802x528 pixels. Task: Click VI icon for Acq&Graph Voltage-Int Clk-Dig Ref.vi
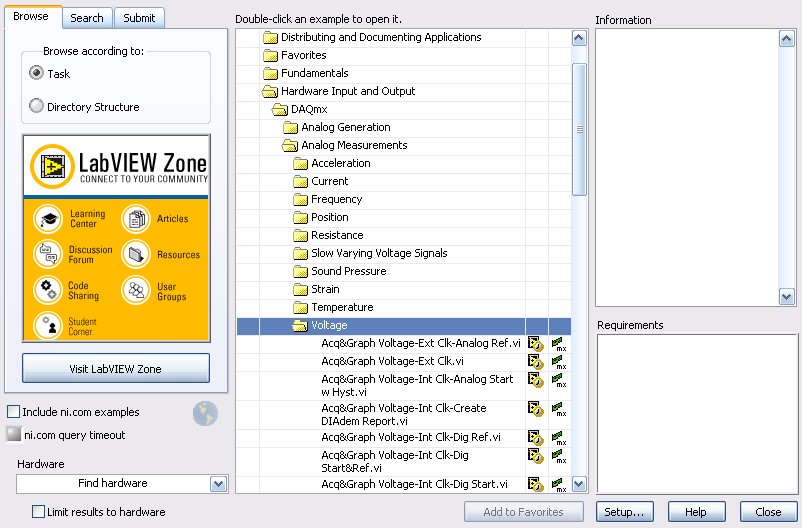coord(536,438)
